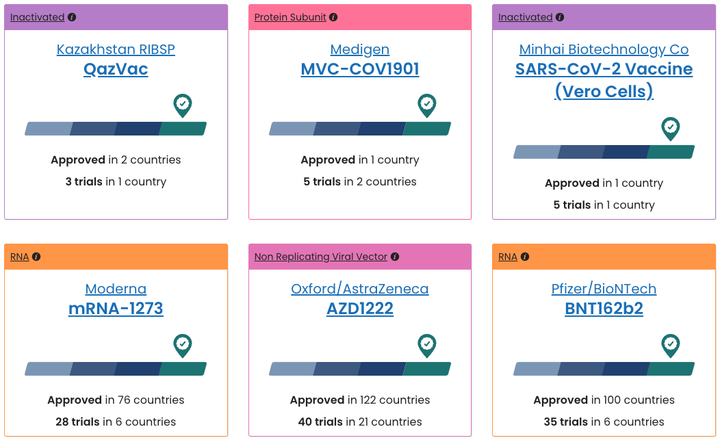Open the Medigen manufacturer link
Screen dimensions: 720x440
coord(360,49)
